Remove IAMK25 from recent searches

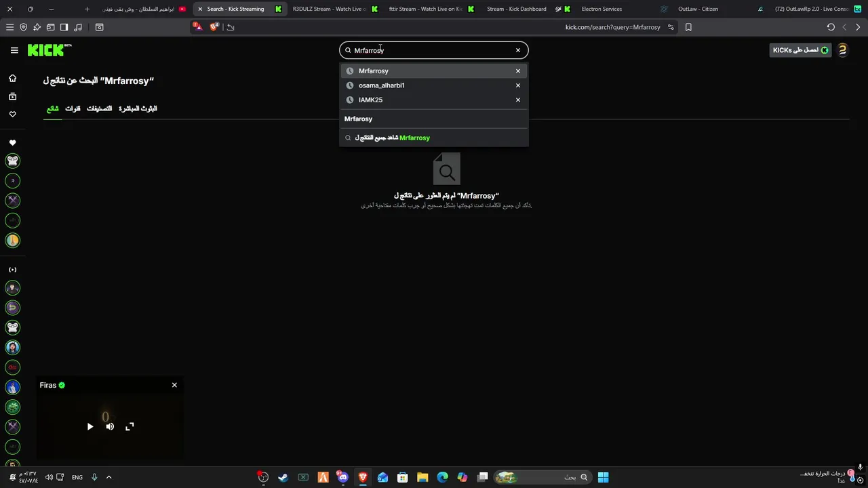[x=518, y=100]
